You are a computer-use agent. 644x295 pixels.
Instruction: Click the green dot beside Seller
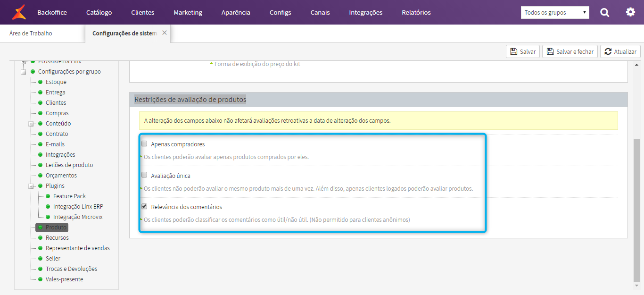41,259
